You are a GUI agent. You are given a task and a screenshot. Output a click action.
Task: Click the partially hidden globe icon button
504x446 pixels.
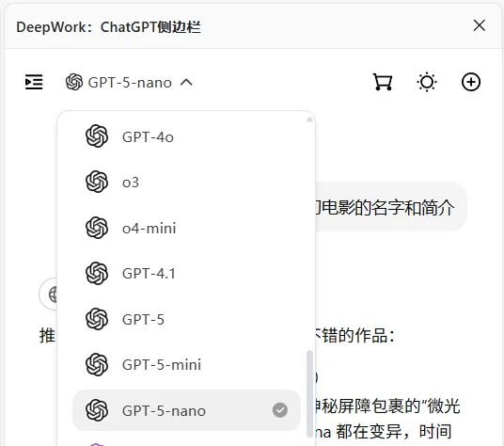tap(48, 294)
